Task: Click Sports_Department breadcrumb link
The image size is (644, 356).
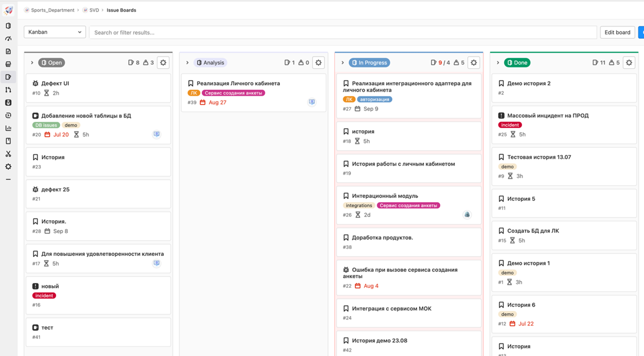Action: click(x=53, y=10)
